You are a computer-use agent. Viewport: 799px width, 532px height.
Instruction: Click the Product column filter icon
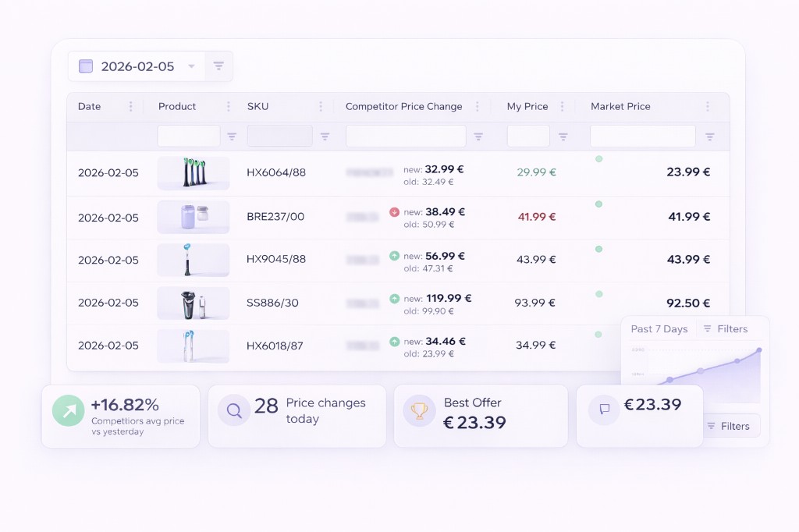pyautogui.click(x=232, y=137)
